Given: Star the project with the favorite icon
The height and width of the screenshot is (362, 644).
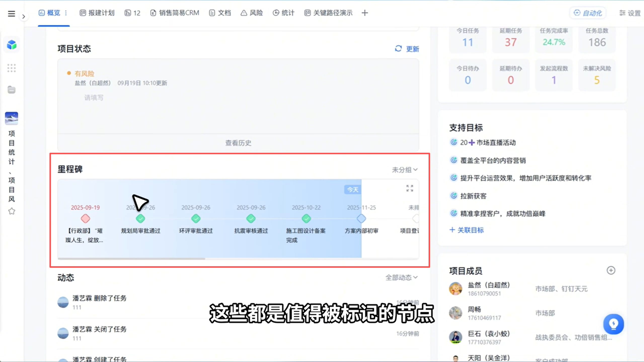Looking at the screenshot, I should pyautogui.click(x=12, y=211).
